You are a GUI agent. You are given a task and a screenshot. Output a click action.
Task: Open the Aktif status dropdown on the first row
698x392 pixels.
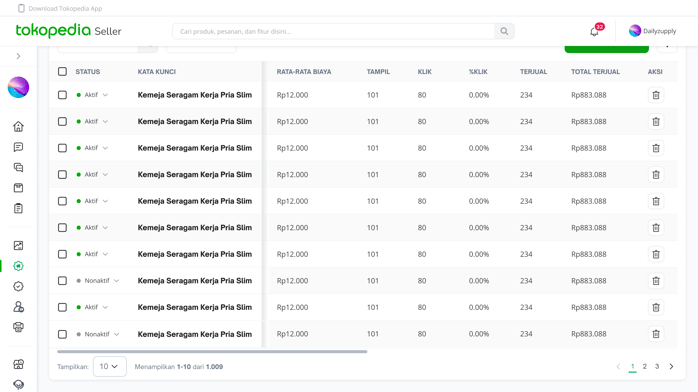coord(92,95)
